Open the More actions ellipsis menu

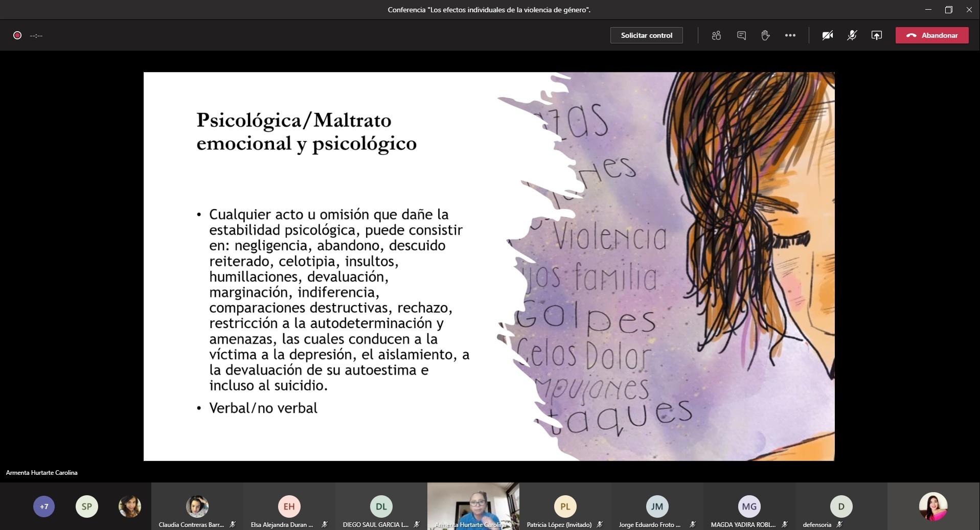coord(790,35)
